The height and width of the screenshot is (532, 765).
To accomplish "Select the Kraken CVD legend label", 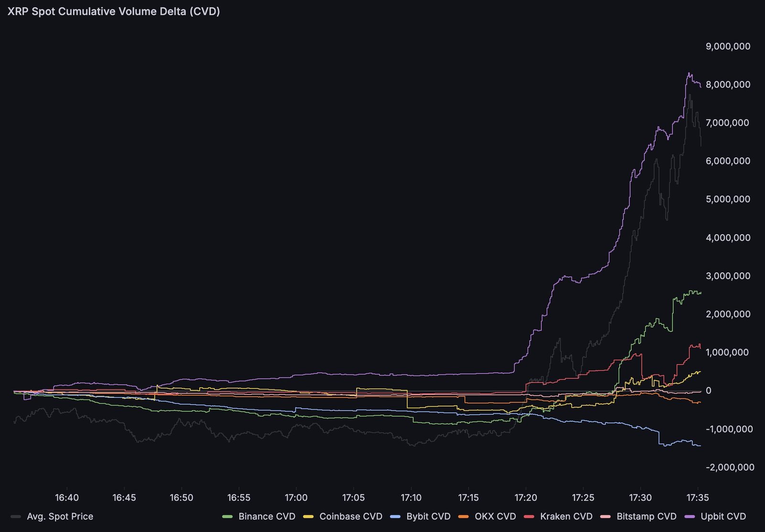I will pos(566,517).
